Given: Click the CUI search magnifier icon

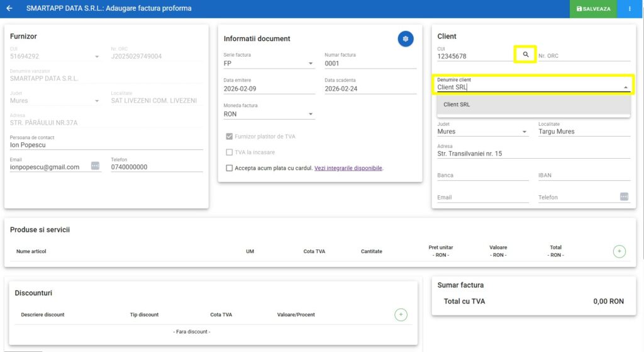Looking at the screenshot, I should point(526,55).
